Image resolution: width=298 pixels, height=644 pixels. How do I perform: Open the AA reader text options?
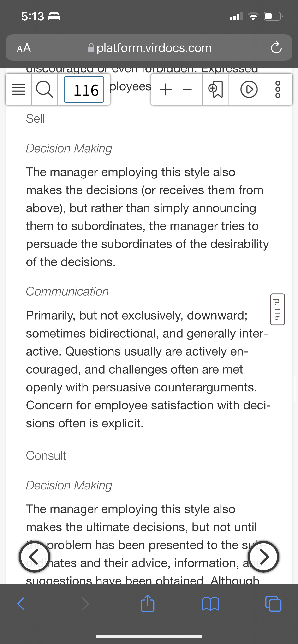point(24,47)
